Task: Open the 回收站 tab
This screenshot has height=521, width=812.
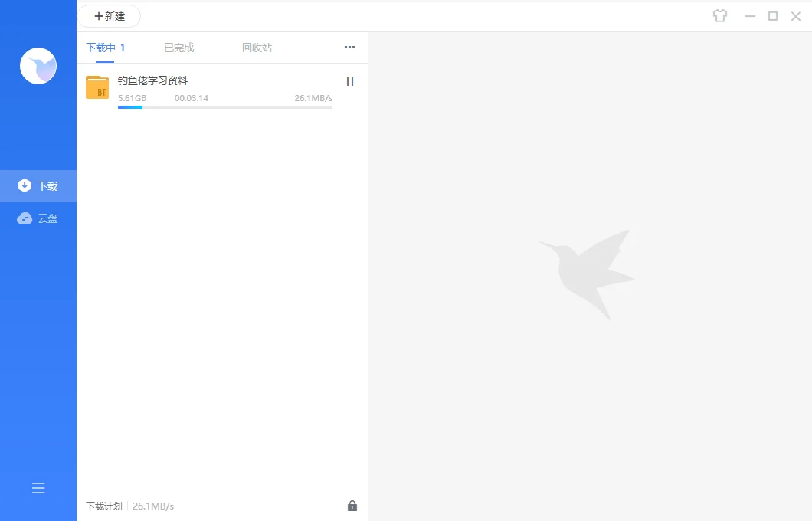Action: (257, 48)
